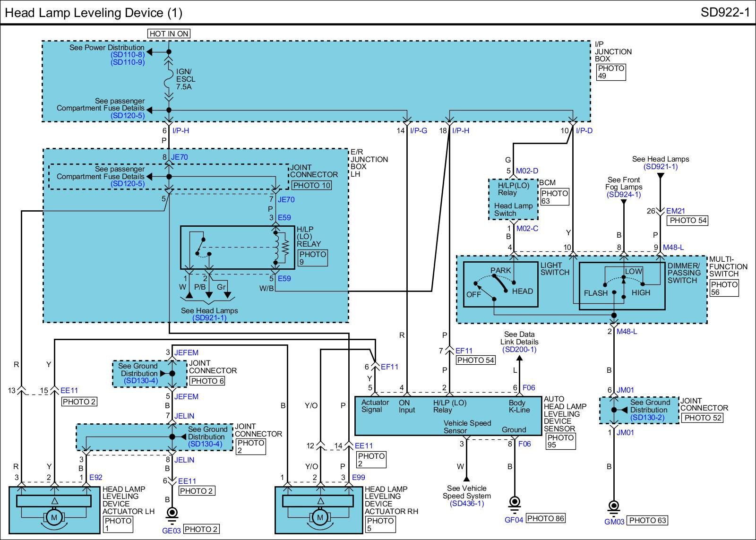This screenshot has width=756, height=540.
Task: Click the HOT IN ON label box
Action: (x=169, y=34)
